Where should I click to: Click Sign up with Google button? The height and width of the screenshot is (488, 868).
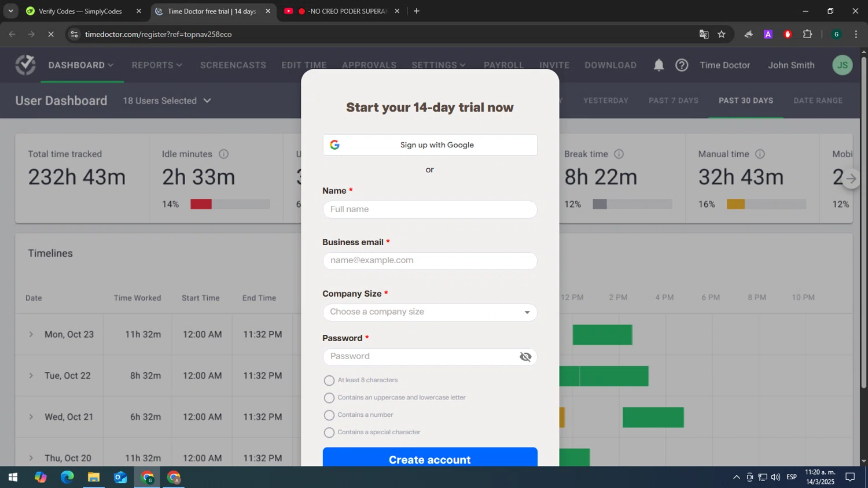(430, 145)
